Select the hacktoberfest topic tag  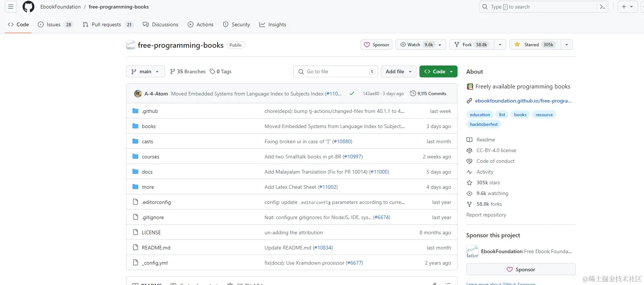[483, 124]
